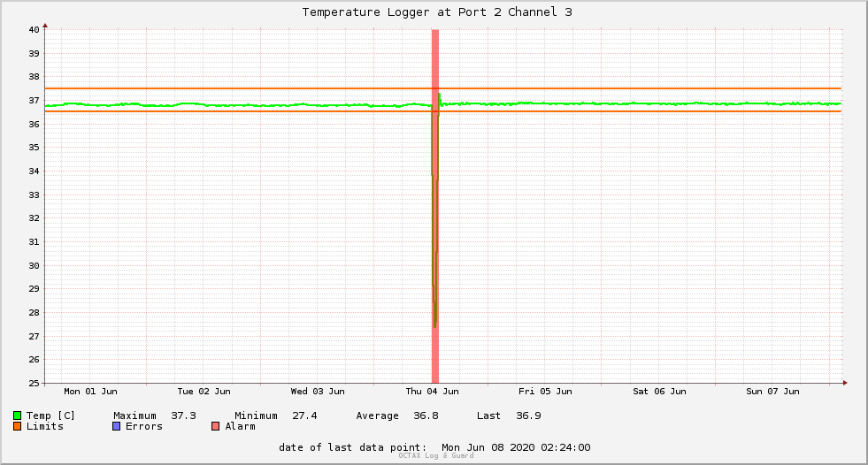Click the 'Fri 05 Jun' x-axis label
Image resolution: width=868 pixels, height=465 pixels.
click(545, 392)
